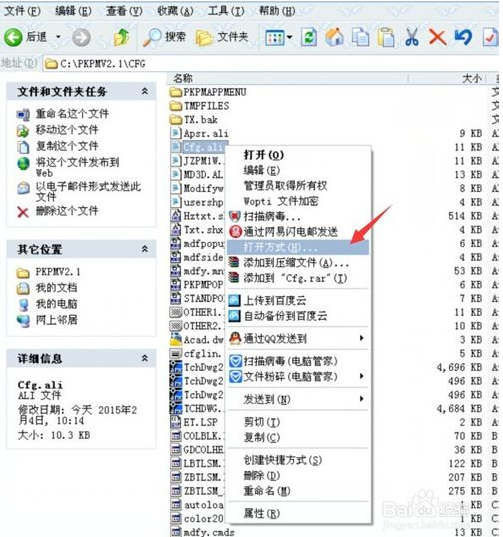The image size is (503, 537).
Task: Click the blue Undo arrow toolbar icon
Action: point(463,37)
